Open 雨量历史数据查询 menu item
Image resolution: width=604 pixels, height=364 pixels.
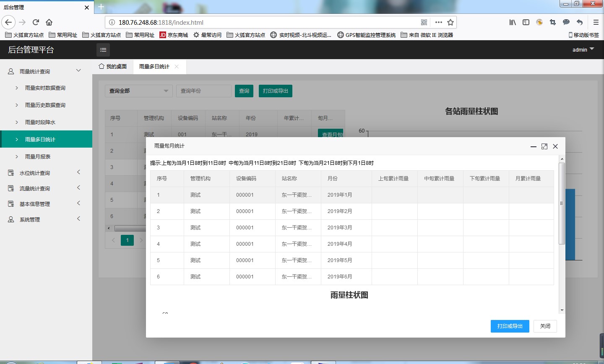point(46,105)
